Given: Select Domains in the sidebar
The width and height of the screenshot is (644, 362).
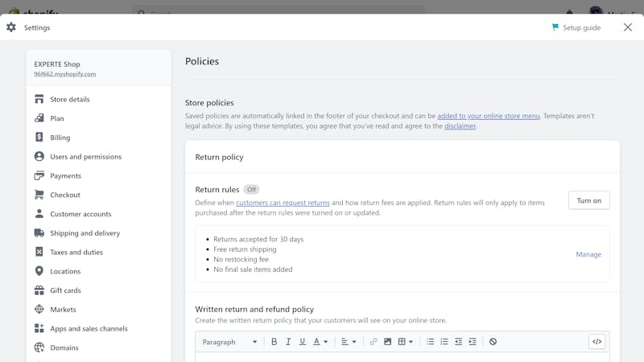Looking at the screenshot, I should click(x=64, y=348).
